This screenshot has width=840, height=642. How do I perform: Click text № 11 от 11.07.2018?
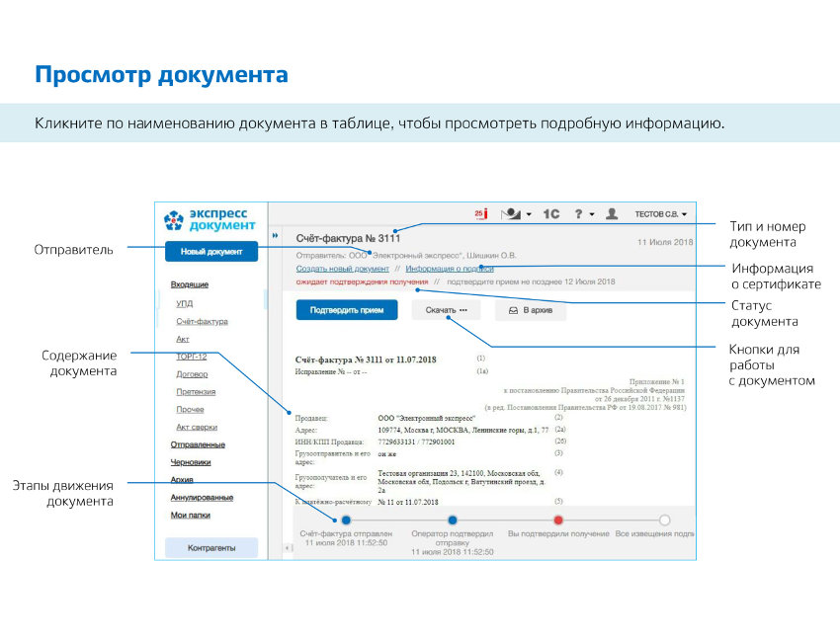point(408,503)
